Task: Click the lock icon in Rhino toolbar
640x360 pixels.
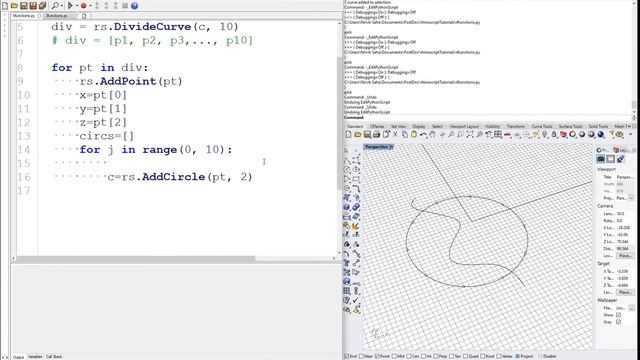Action: point(554,135)
